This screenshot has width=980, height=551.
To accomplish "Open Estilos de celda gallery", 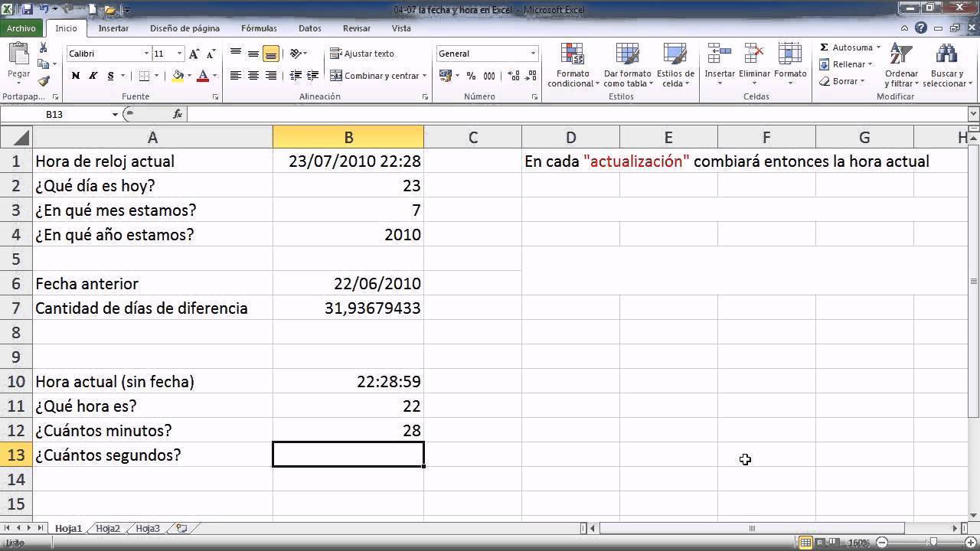I will (x=675, y=66).
